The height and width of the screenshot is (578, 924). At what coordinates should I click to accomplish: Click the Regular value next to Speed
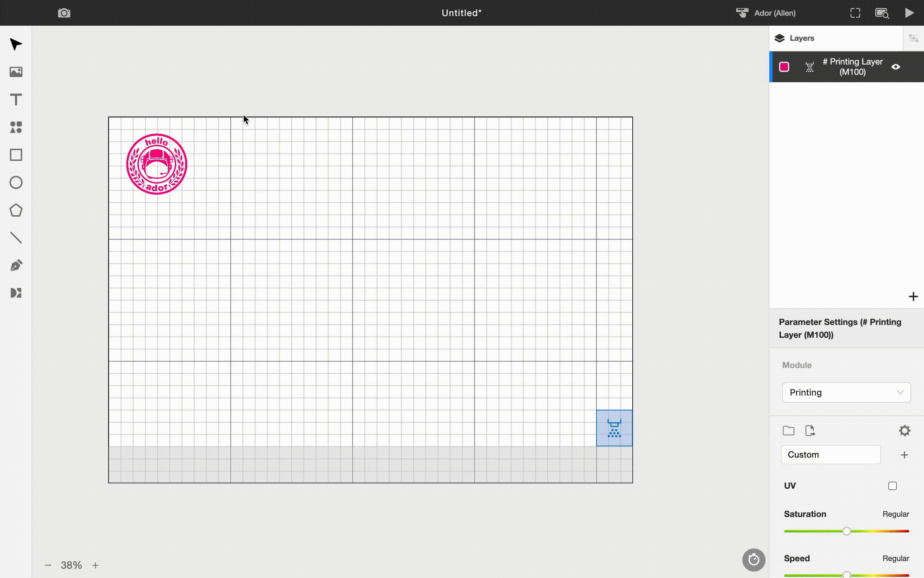click(896, 558)
